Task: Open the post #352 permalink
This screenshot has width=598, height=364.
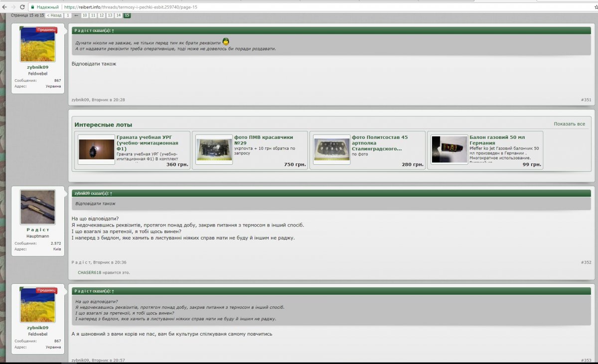Action: [586, 262]
